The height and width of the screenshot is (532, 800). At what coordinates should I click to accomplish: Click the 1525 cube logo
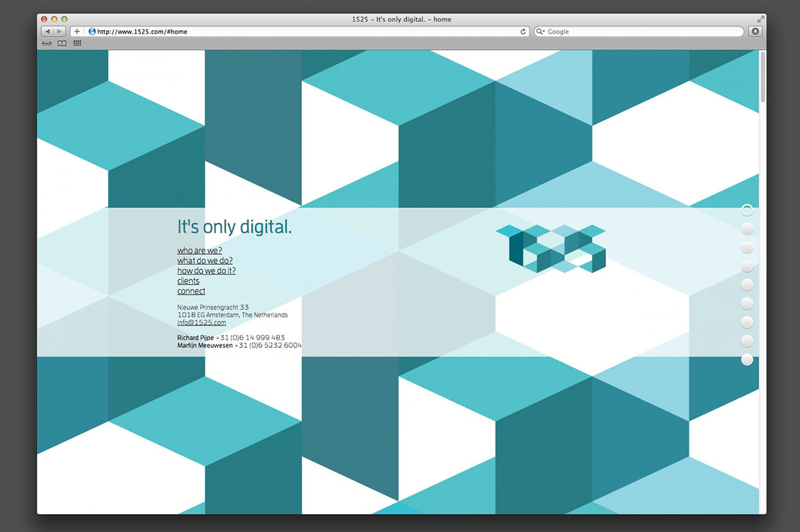tap(551, 249)
